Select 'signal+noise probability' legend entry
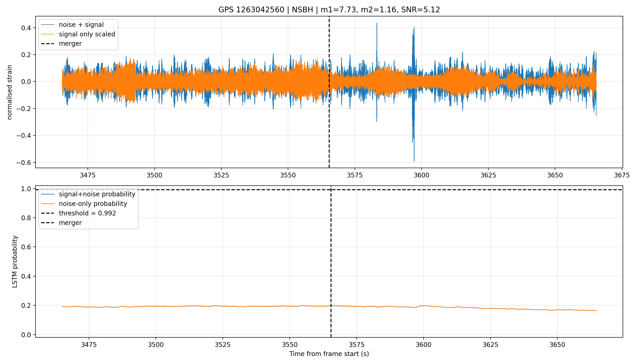This screenshot has width=637, height=364. click(x=88, y=194)
